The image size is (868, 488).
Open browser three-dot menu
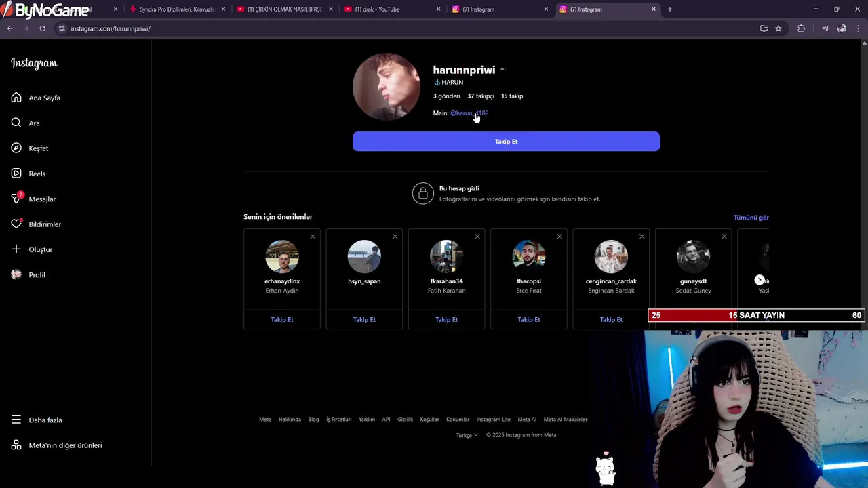[859, 28]
